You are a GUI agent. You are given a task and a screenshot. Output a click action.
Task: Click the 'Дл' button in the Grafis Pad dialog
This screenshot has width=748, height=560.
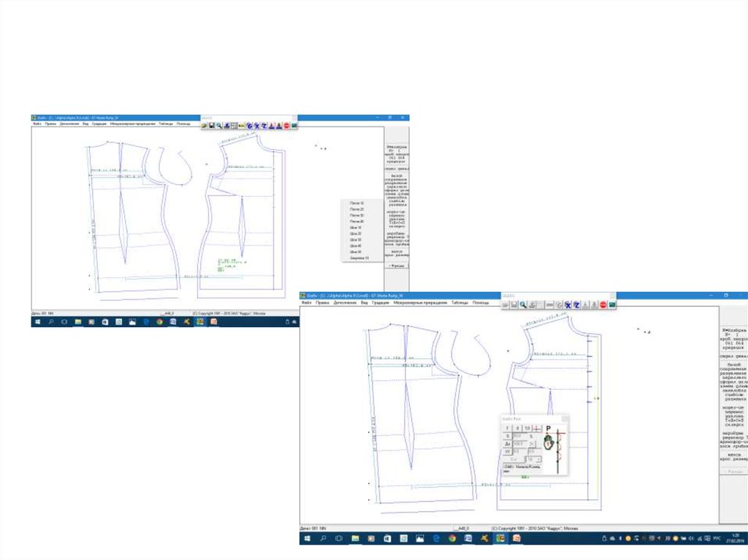coord(508,444)
